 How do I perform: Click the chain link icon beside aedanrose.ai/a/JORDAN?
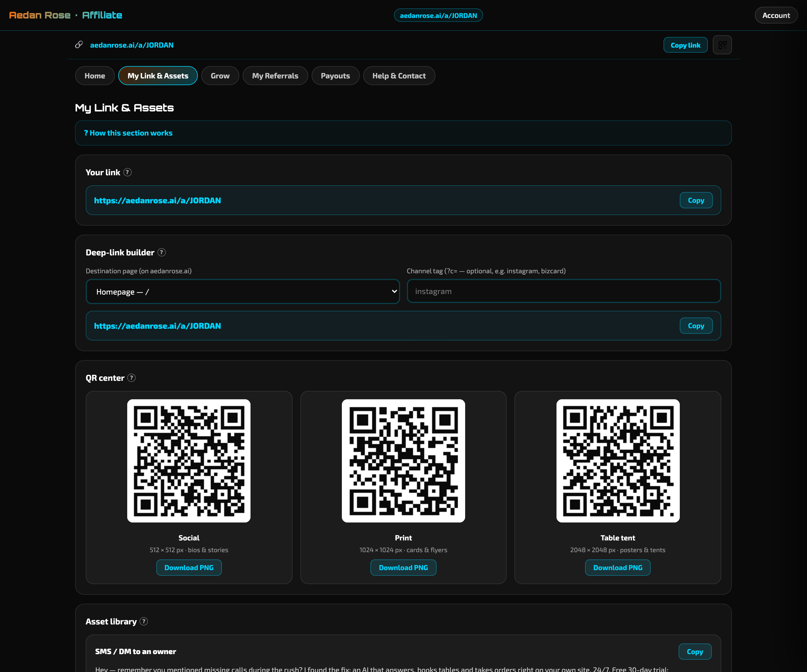(x=79, y=45)
